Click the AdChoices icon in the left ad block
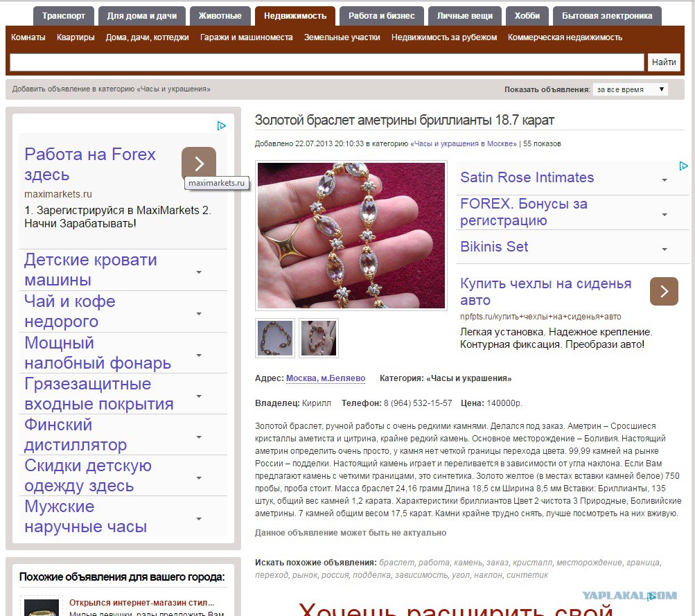Screen dimensions: 695x616 click(222, 126)
